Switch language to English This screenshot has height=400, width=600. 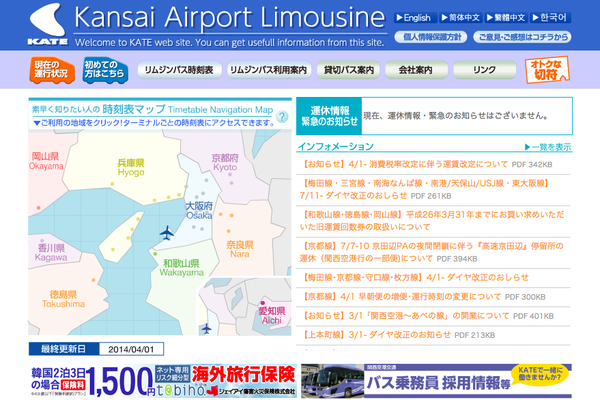coord(413,18)
